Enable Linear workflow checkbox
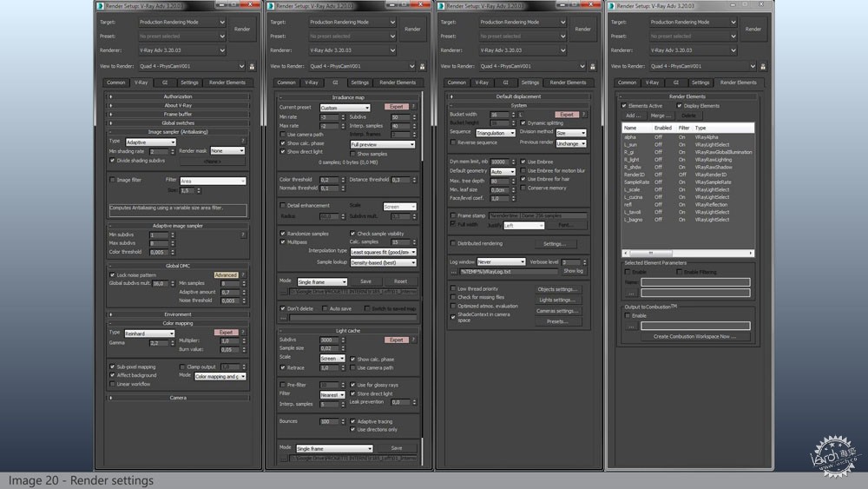The image size is (868, 489). click(112, 384)
